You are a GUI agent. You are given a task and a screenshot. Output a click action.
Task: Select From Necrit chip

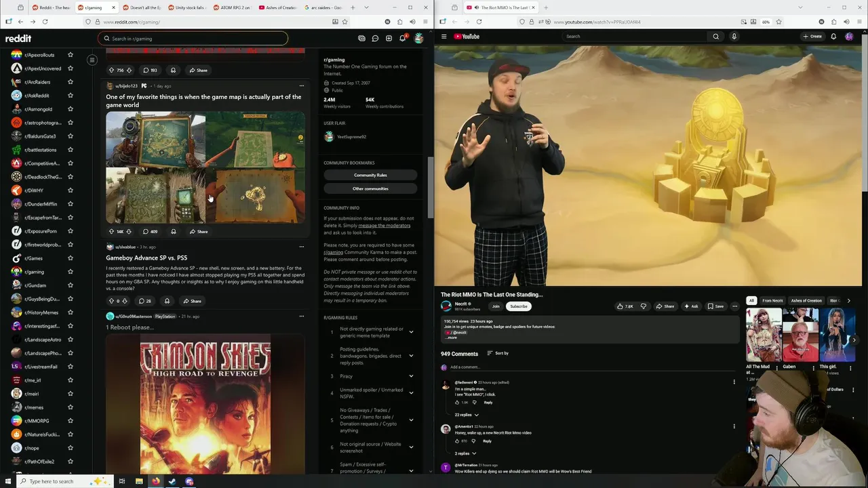tap(772, 300)
